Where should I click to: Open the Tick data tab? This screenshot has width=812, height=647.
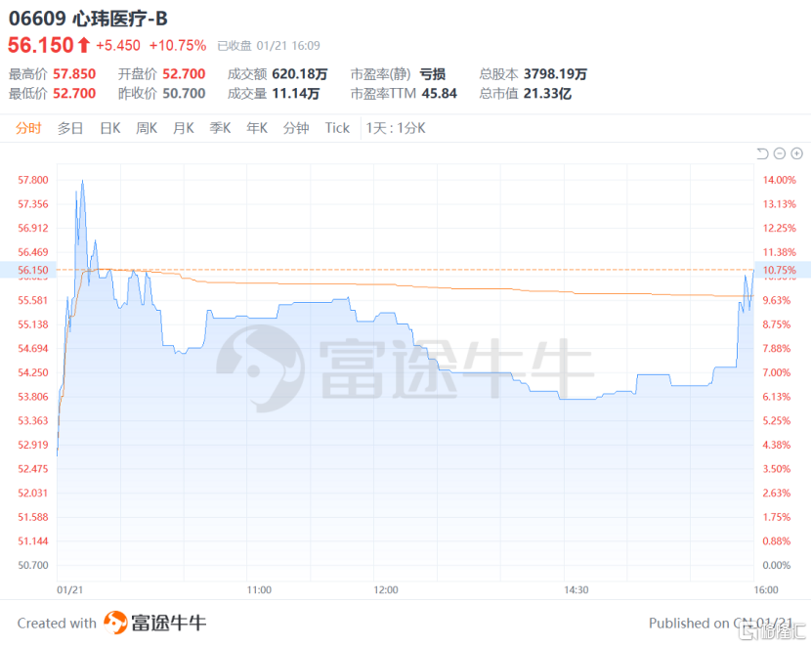click(x=337, y=128)
